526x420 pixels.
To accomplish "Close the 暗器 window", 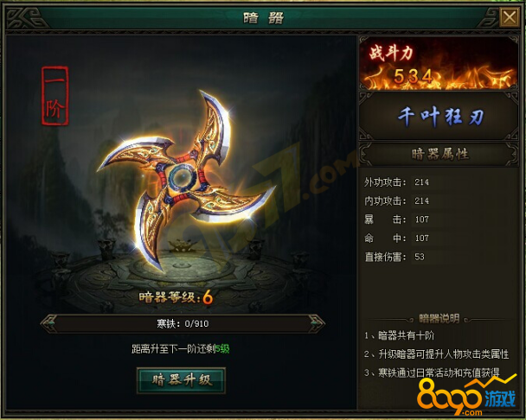I will click(510, 17).
